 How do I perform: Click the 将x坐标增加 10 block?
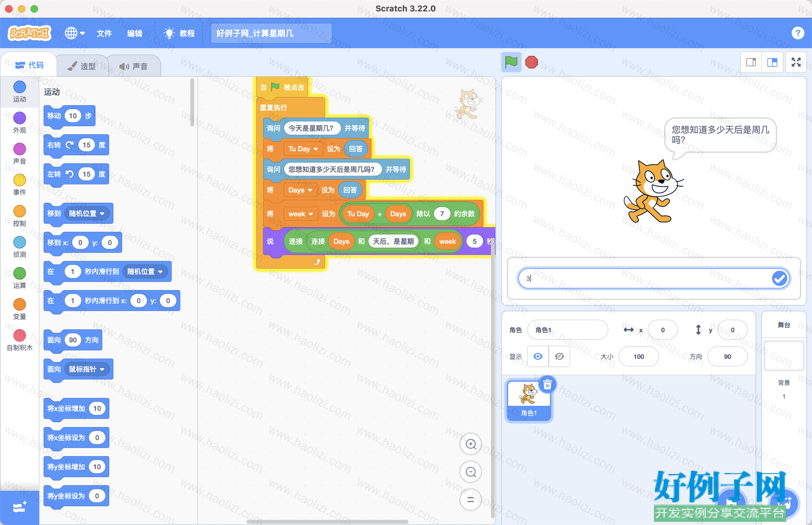pos(76,408)
